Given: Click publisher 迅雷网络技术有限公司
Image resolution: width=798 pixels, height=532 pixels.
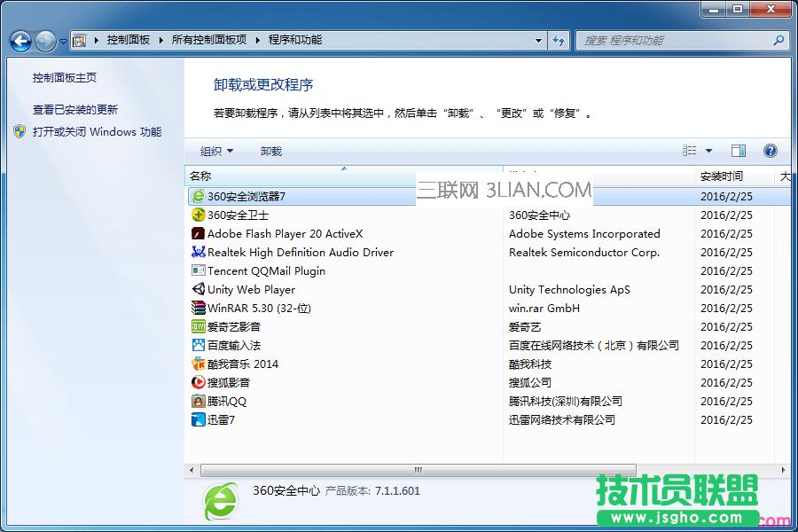Looking at the screenshot, I should tap(562, 420).
